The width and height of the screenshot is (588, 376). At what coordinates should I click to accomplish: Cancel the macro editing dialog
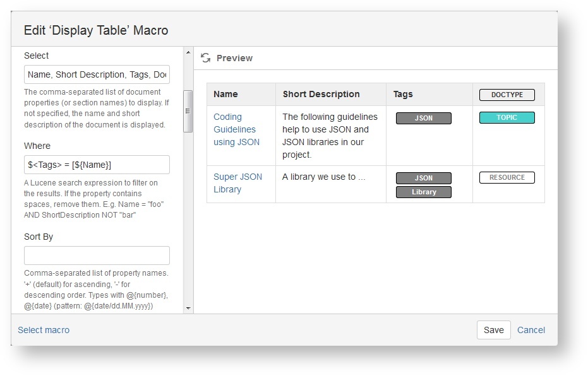(531, 330)
